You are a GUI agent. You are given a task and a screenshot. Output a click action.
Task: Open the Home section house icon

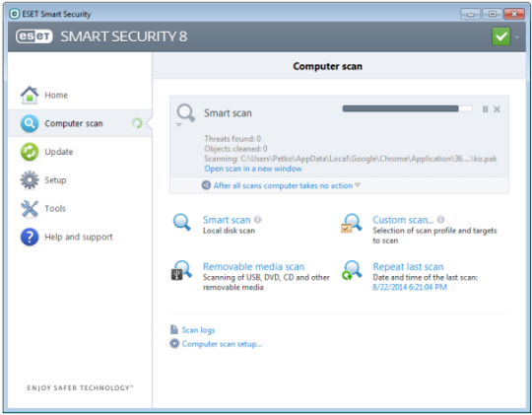30,95
